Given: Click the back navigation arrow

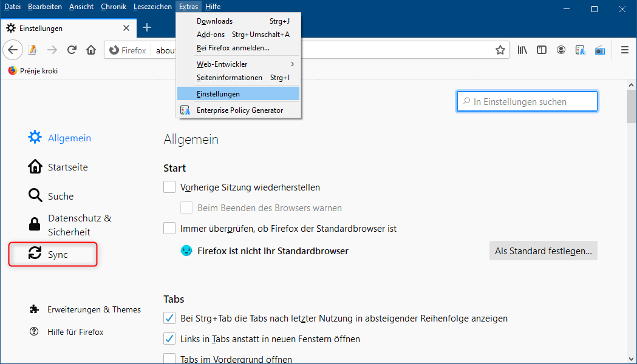Looking at the screenshot, I should [13, 50].
